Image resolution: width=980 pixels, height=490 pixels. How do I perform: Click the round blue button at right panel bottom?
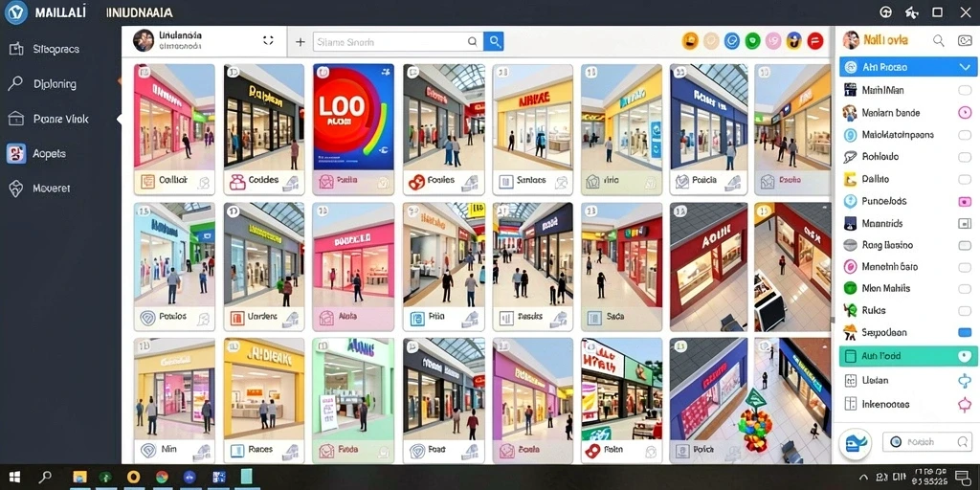click(x=855, y=442)
